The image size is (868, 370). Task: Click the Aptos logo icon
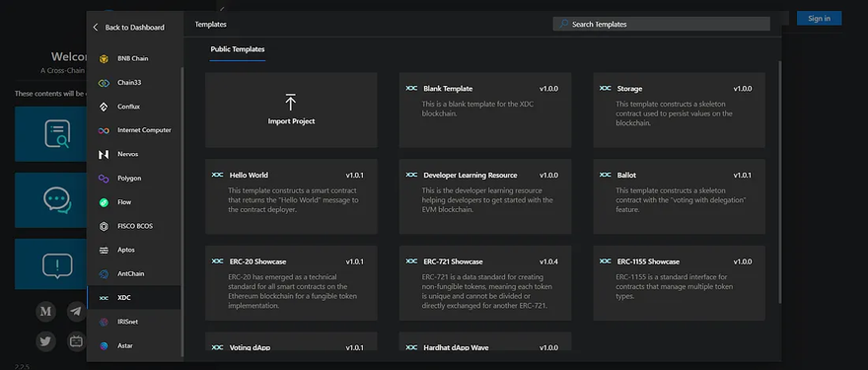104,251
